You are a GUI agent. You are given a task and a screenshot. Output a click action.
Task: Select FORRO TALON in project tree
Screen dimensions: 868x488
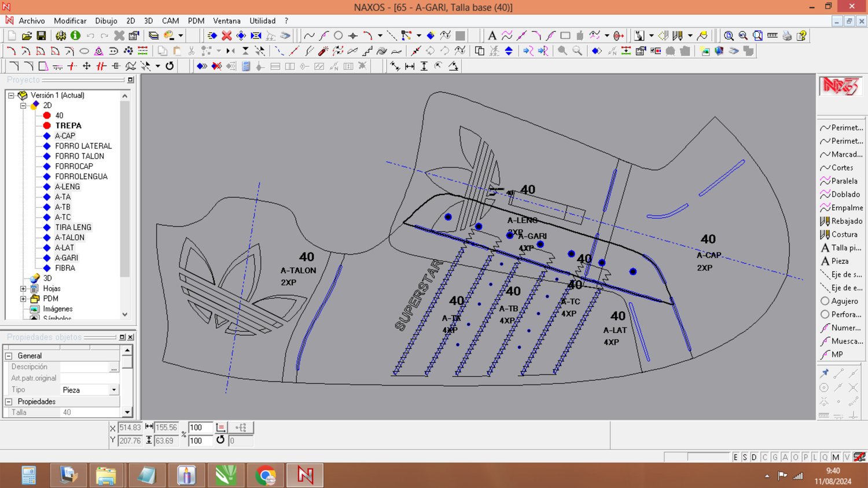(x=80, y=156)
